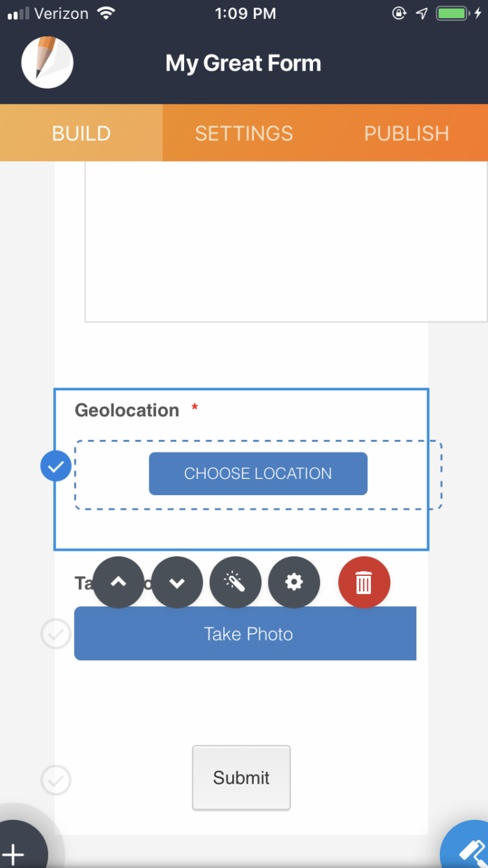
Task: Select the checkmark beside Take Photo field
Action: tap(56, 634)
